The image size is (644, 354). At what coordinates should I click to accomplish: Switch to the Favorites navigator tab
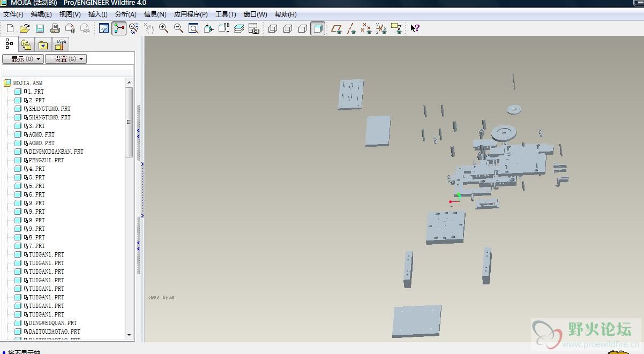(43, 45)
